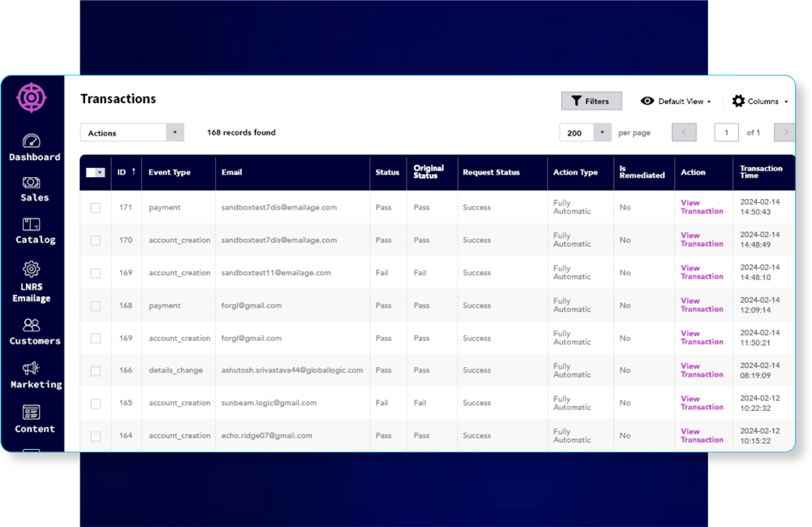This screenshot has height=527, width=812.
Task: View Transaction for ID 168
Action: click(x=702, y=305)
